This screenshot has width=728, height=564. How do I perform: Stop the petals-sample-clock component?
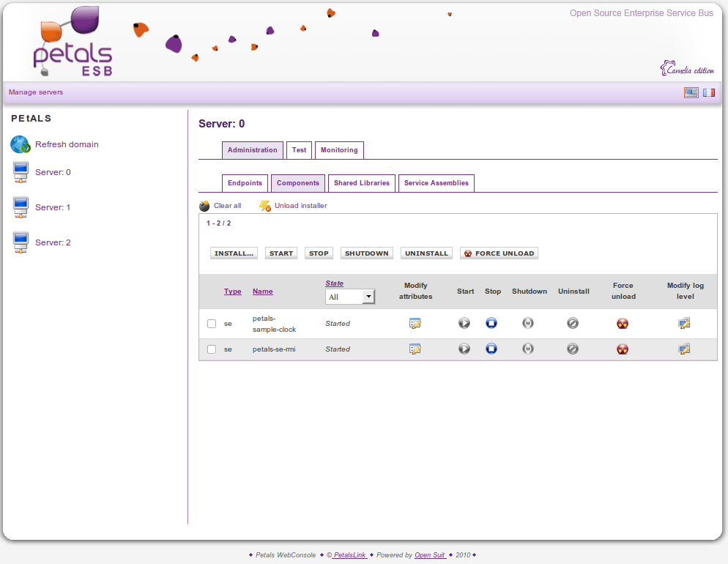pyautogui.click(x=491, y=323)
